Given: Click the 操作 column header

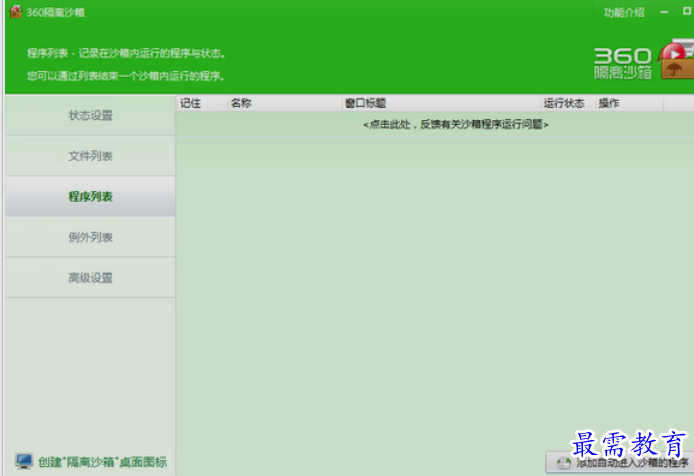Looking at the screenshot, I should point(629,103).
